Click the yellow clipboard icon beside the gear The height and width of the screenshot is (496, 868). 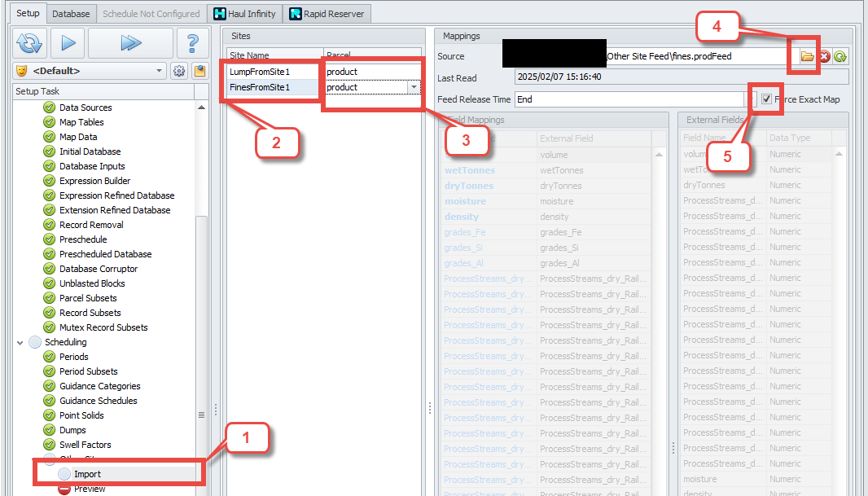tap(199, 71)
